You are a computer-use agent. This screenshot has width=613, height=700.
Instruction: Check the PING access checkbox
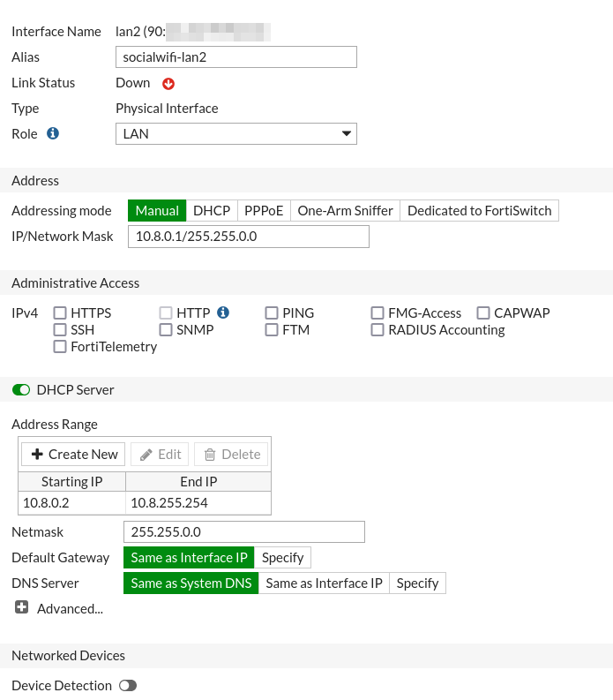pos(273,313)
